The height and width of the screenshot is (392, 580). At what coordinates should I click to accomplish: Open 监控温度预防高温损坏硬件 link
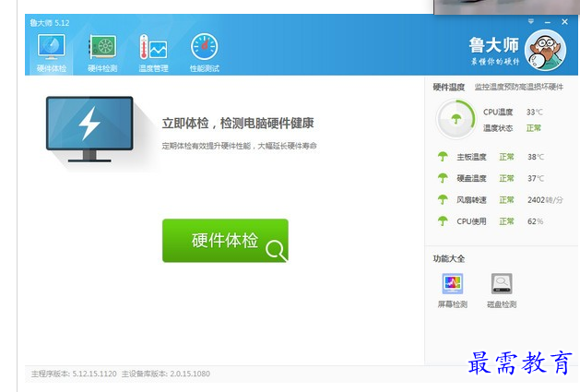point(519,87)
